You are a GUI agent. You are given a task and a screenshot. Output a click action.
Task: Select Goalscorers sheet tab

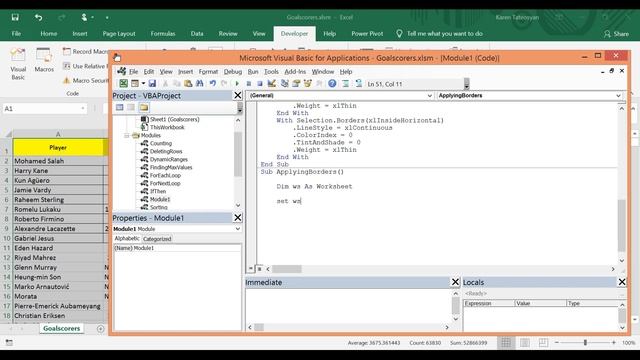coord(62,329)
